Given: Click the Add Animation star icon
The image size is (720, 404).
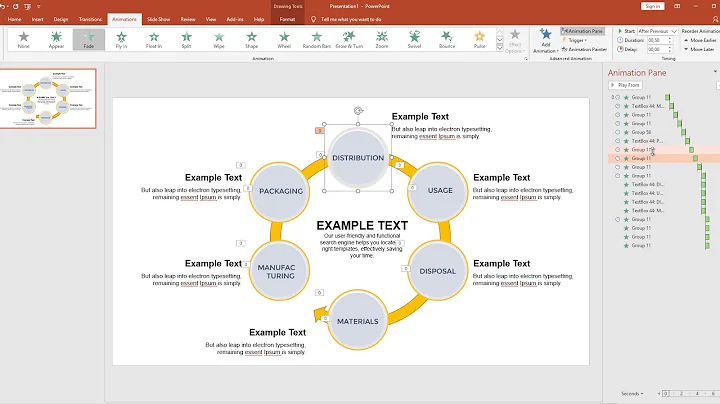Looking at the screenshot, I should click(546, 34).
